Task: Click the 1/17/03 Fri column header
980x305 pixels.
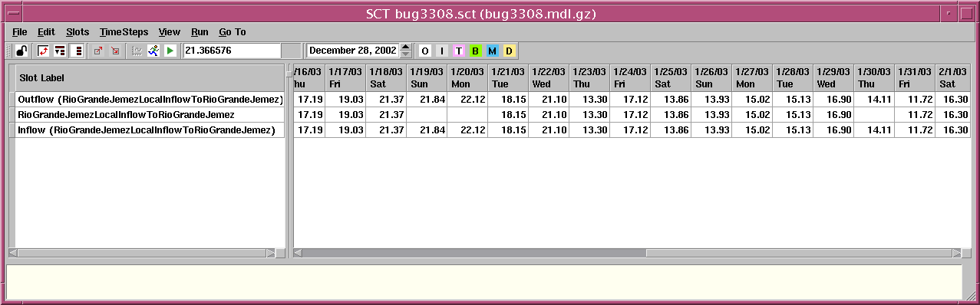Action: pyautogui.click(x=345, y=78)
